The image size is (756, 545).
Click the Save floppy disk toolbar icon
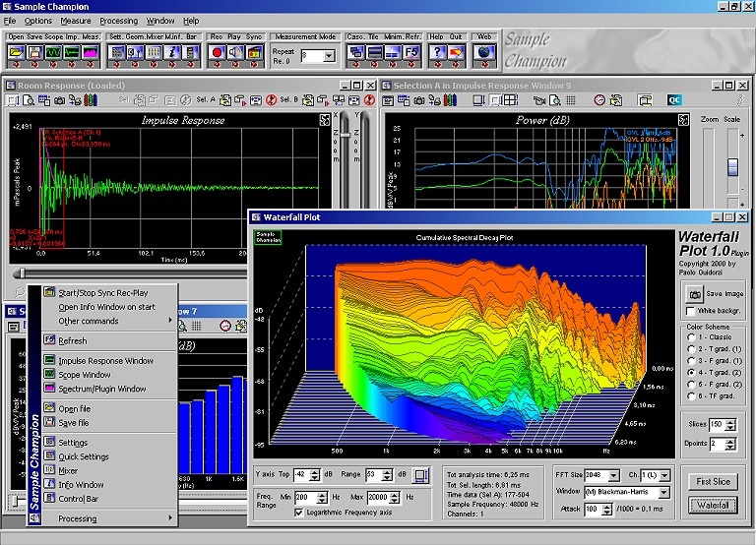[33, 52]
